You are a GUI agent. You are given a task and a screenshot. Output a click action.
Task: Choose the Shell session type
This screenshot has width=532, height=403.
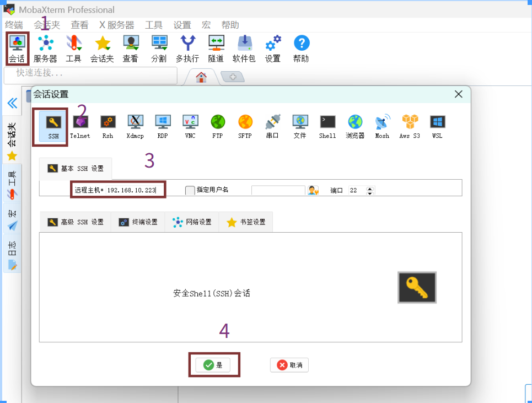327,126
